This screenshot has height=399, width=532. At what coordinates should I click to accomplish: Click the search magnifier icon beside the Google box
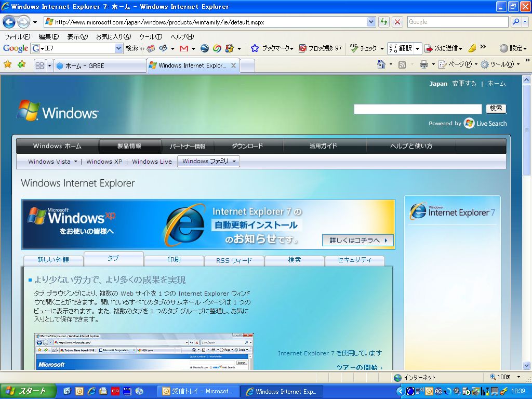(x=516, y=22)
